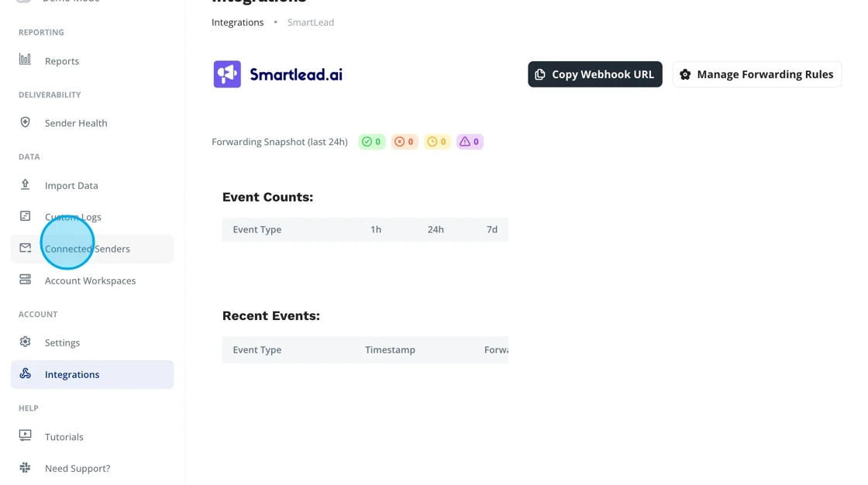Click the Smartlead.ai logo icon

pos(226,74)
